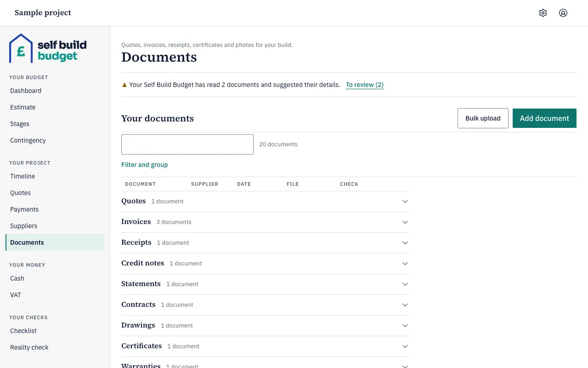Viewport: 588px width, 368px height.
Task: Click the Self Build Budget logo
Action: pyautogui.click(x=48, y=48)
